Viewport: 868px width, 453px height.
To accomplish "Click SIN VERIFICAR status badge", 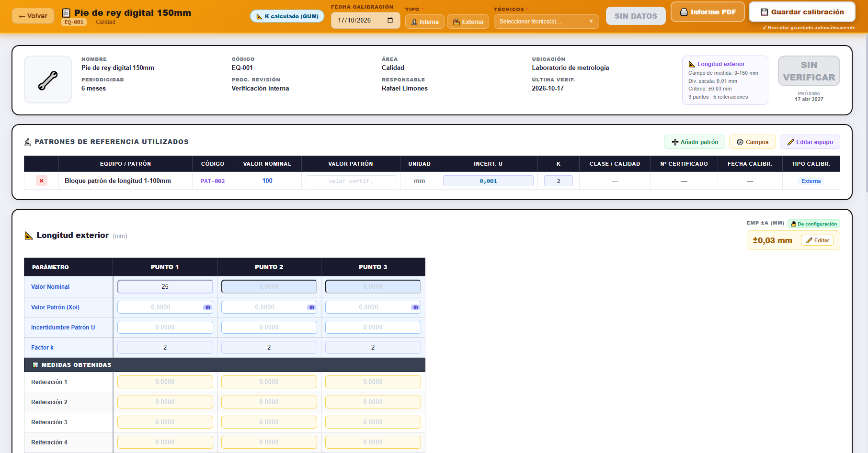I will 809,71.
